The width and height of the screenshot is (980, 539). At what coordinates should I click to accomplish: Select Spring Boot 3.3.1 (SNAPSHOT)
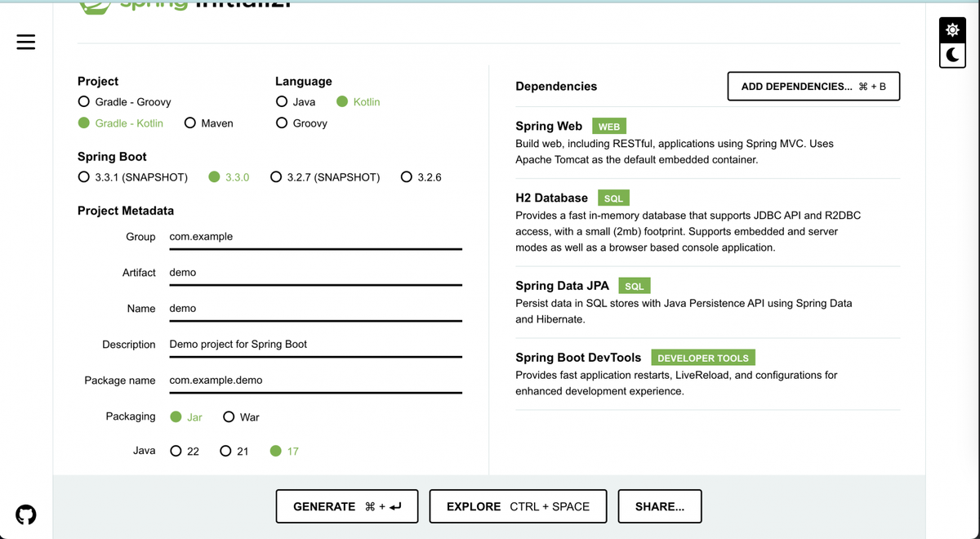click(x=132, y=177)
